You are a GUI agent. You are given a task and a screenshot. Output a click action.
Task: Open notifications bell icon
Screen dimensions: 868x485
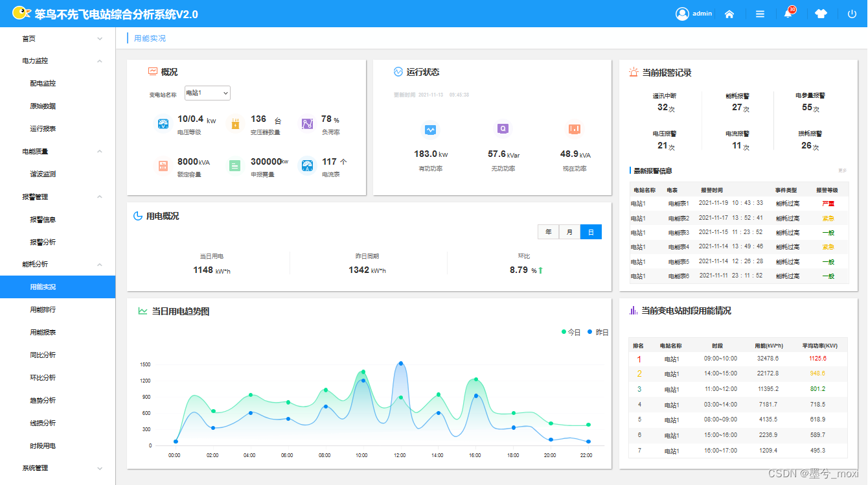[x=788, y=14]
